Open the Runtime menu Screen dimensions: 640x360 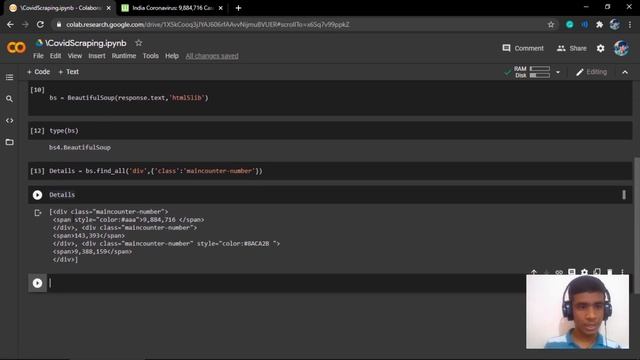pyautogui.click(x=124, y=56)
